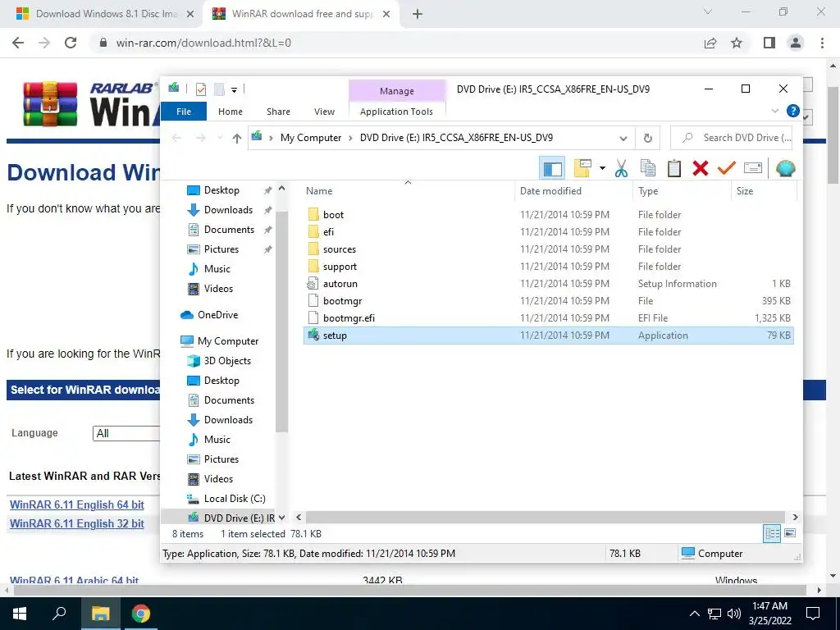
Task: Bookmark this page star icon
Action: [x=737, y=43]
